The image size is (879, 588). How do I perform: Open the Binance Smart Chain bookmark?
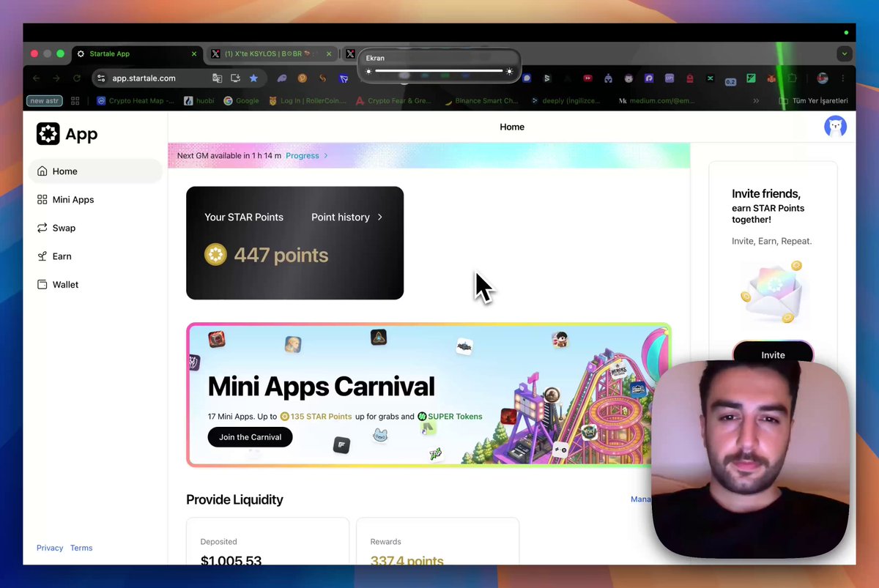pos(481,101)
